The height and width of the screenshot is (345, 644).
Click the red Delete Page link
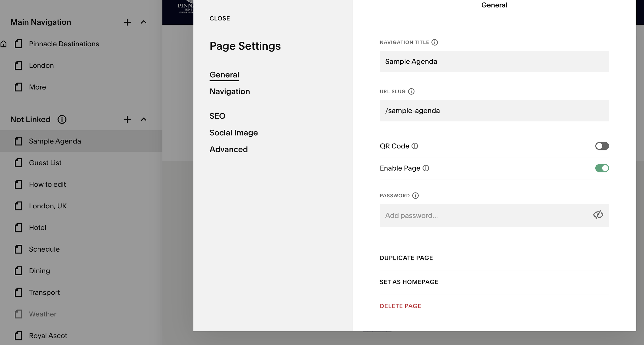pos(400,306)
